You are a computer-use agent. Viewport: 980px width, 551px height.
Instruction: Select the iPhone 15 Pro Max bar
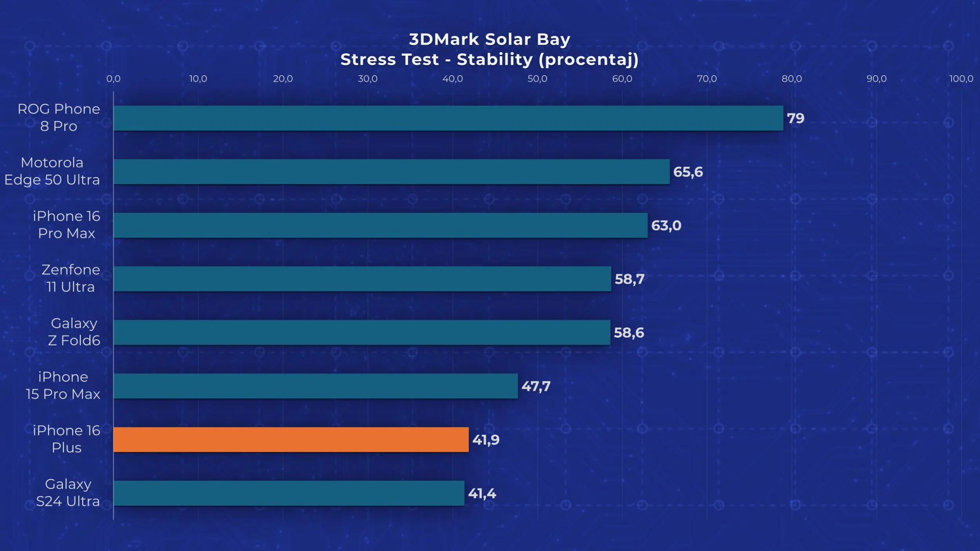(316, 386)
